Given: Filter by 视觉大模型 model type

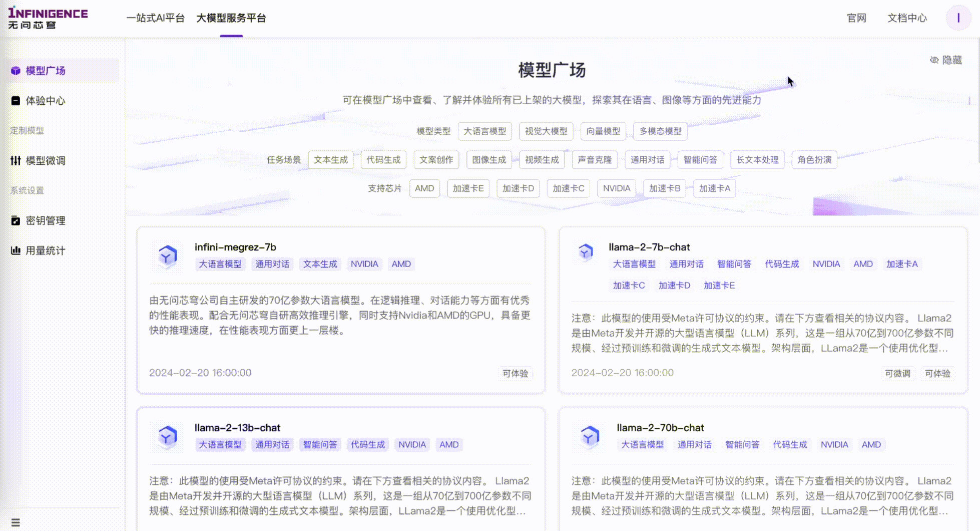Looking at the screenshot, I should point(546,131).
